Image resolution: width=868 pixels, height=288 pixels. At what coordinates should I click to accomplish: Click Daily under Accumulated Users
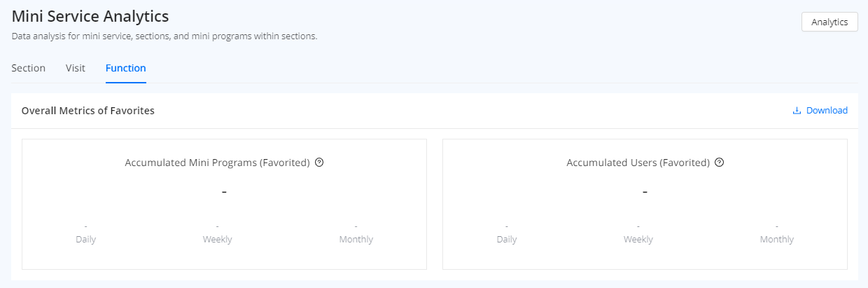[507, 240]
